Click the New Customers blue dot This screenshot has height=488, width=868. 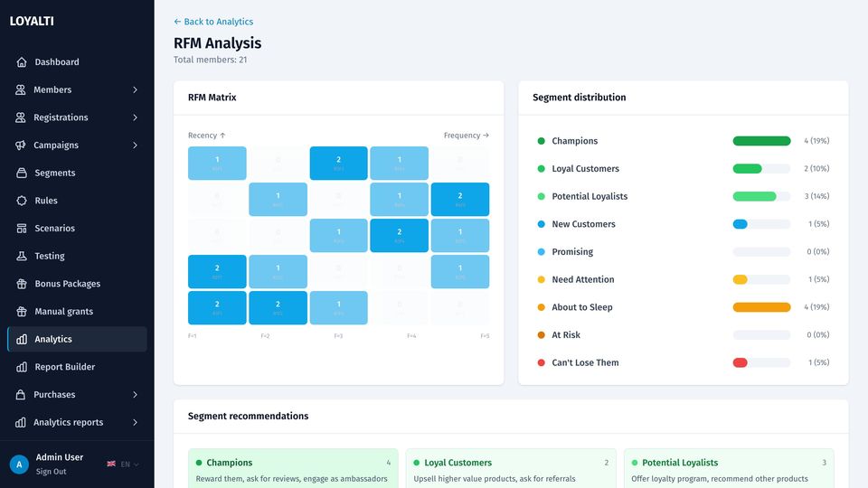point(542,224)
